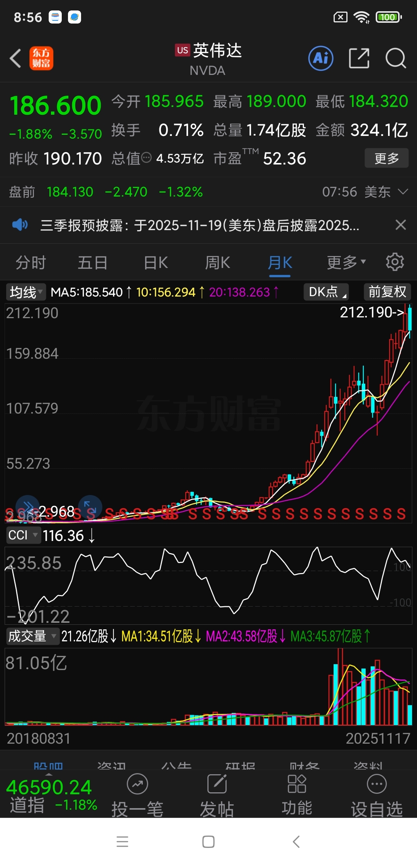
Task: Tap the chart fullscreen expand button
Action: coord(90,507)
